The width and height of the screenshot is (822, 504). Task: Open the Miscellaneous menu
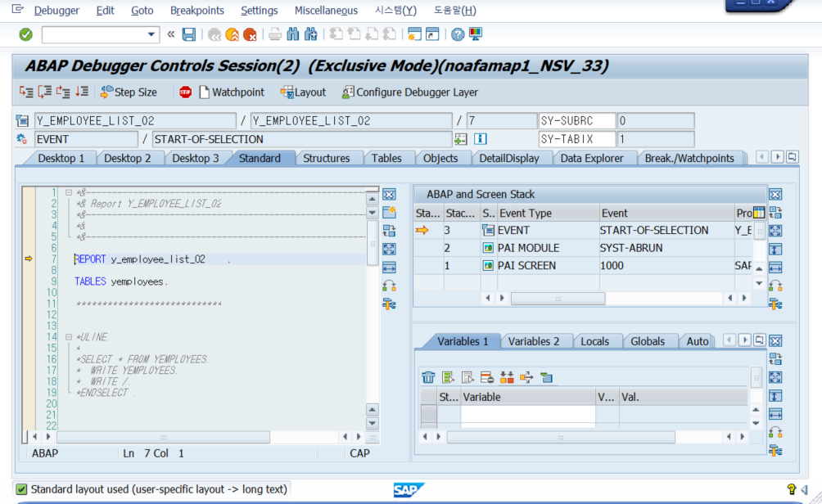click(x=326, y=11)
